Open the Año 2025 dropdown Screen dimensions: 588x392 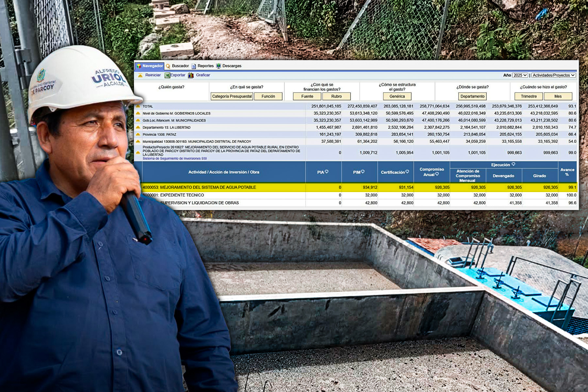point(520,75)
